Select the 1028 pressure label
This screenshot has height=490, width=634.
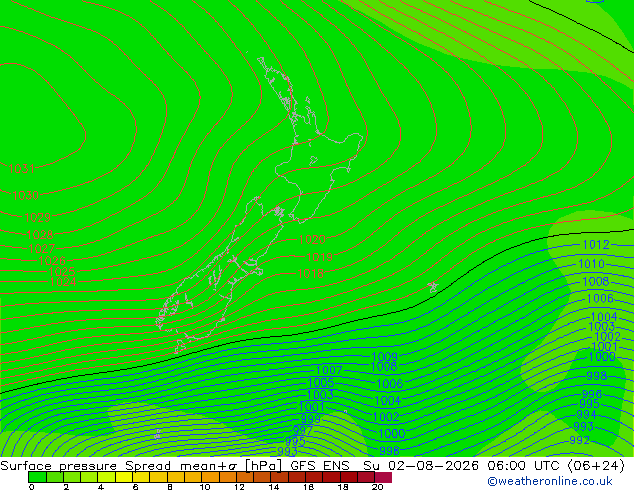tap(40, 234)
